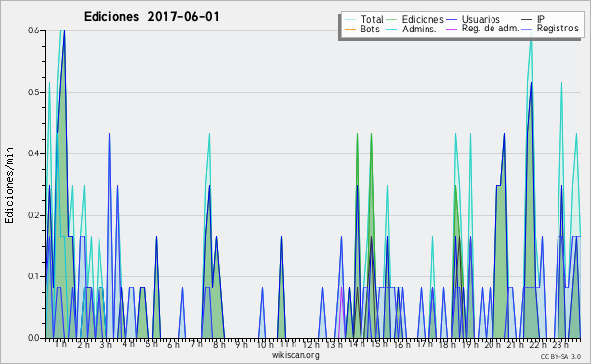Click the 0.6 value on the vertical axis

[x=33, y=30]
